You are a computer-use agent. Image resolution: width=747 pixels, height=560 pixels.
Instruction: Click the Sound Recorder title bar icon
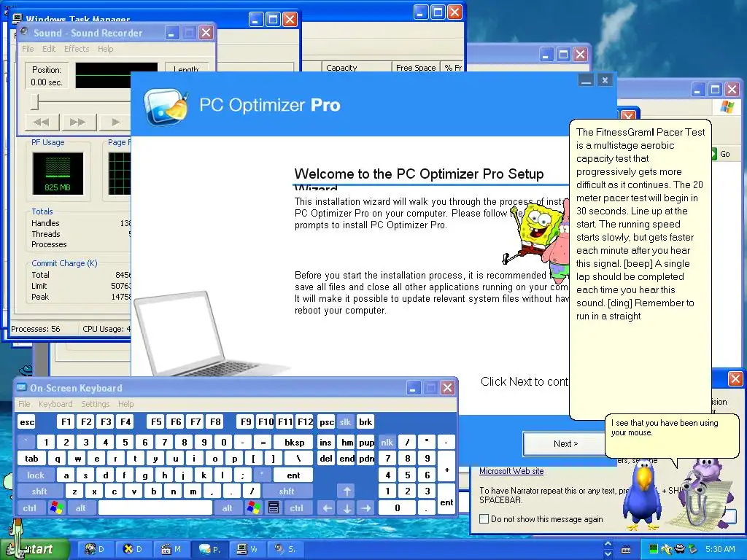[x=24, y=32]
